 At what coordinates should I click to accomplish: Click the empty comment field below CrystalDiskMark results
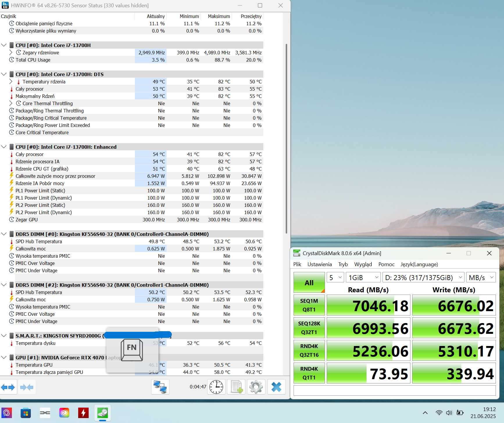coord(394,390)
